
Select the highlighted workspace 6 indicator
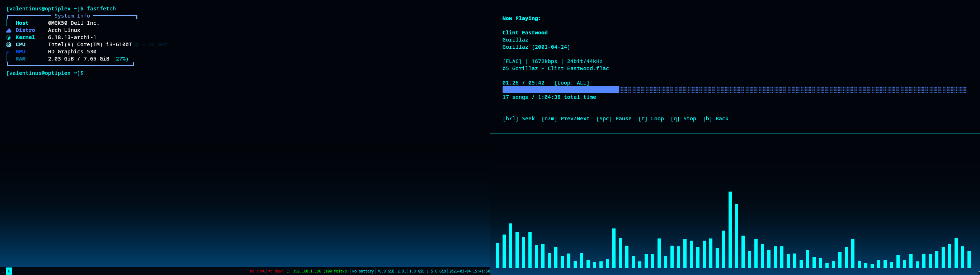[x=9, y=271]
